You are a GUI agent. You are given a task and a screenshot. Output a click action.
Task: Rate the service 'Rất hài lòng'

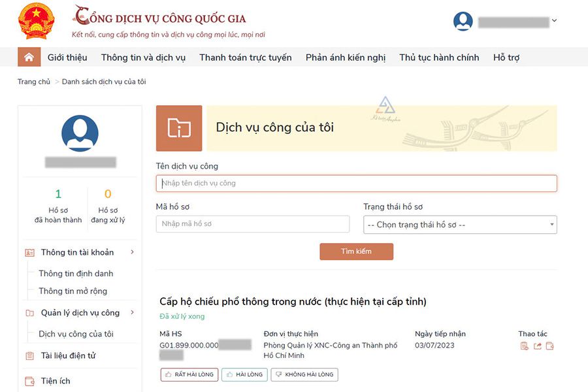click(x=189, y=374)
